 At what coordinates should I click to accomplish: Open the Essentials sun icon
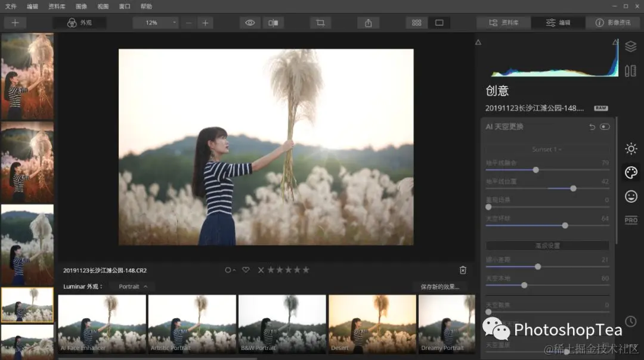[630, 148]
